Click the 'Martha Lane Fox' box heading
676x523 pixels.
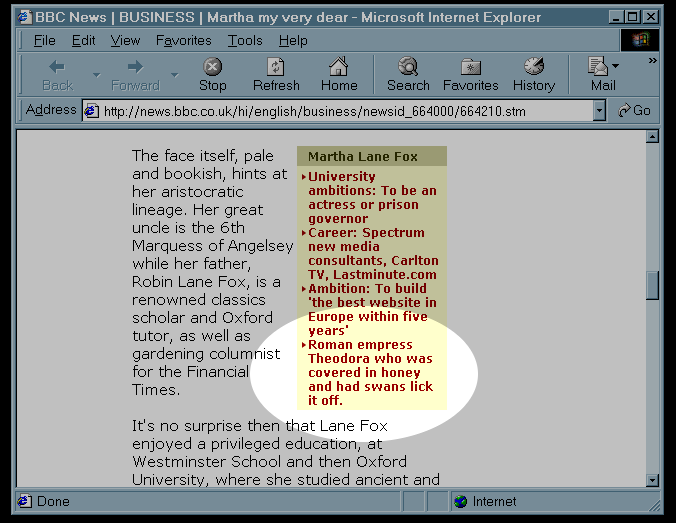click(x=363, y=157)
